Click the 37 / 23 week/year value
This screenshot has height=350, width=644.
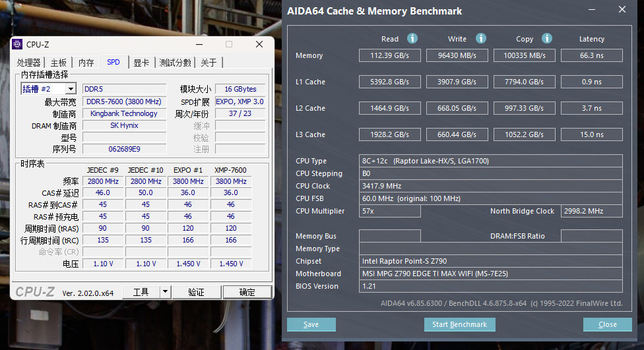pos(240,113)
